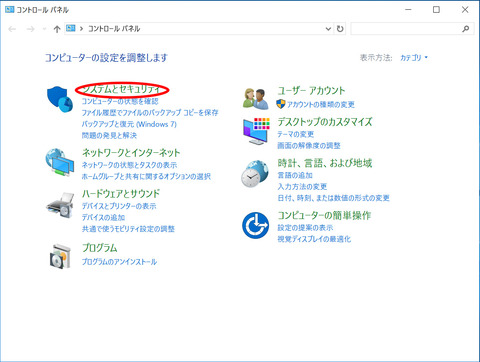This screenshot has width=480, height=362.
Task: Open 共通で使うモビリティ設定の調整 link
Action: point(128,229)
